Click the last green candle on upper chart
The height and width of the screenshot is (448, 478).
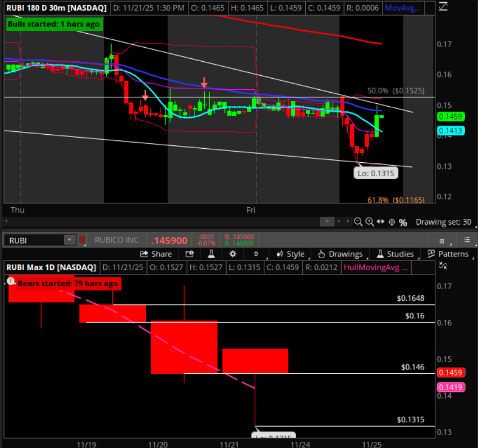[x=382, y=117]
